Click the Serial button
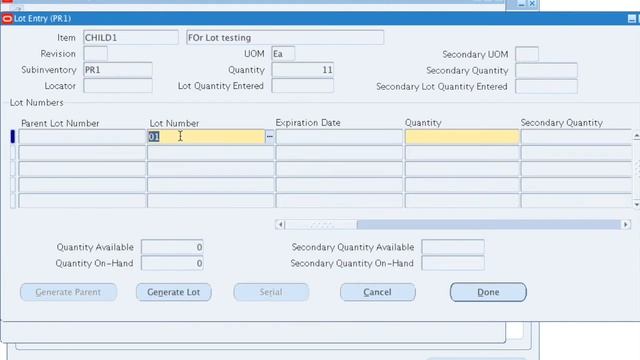This screenshot has width=640, height=360. (x=271, y=292)
